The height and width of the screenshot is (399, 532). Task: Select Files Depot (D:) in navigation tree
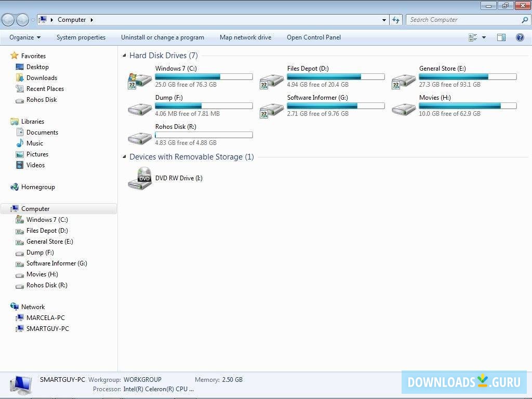pyautogui.click(x=47, y=230)
